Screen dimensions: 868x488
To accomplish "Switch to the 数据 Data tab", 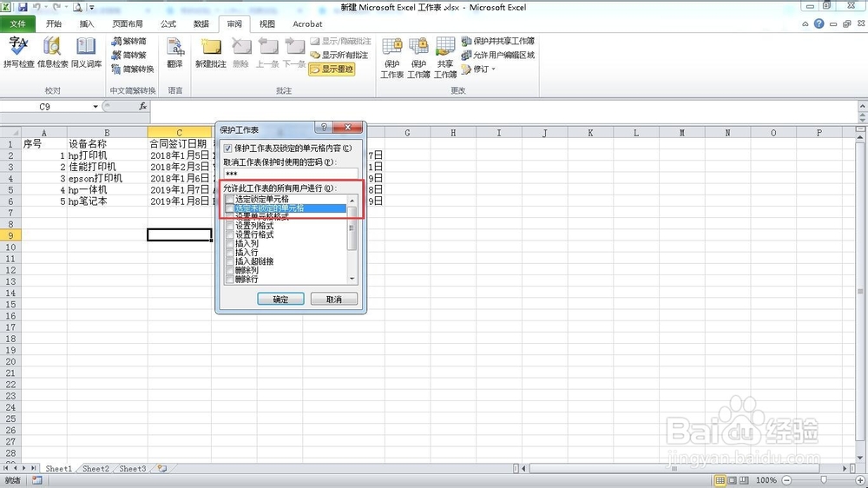I will [201, 23].
